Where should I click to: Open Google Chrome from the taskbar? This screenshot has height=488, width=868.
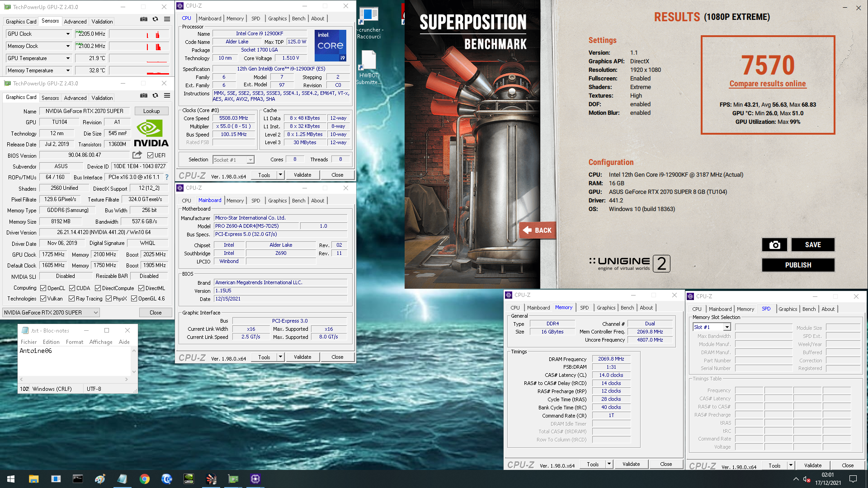[x=145, y=479]
